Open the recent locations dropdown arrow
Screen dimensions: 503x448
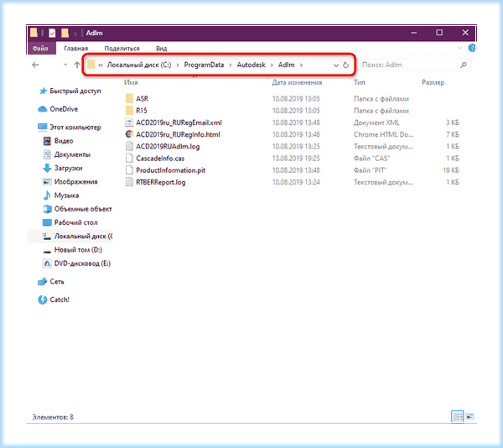(65, 65)
